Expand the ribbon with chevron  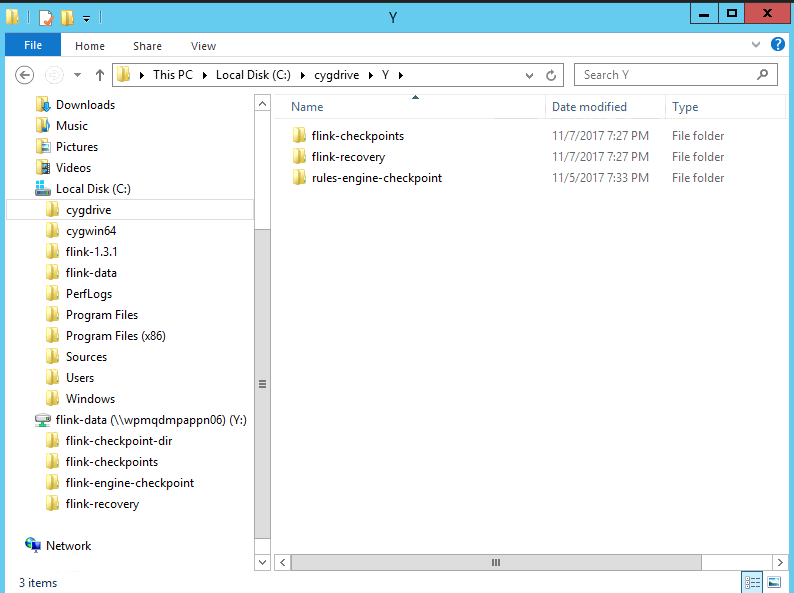click(x=757, y=45)
